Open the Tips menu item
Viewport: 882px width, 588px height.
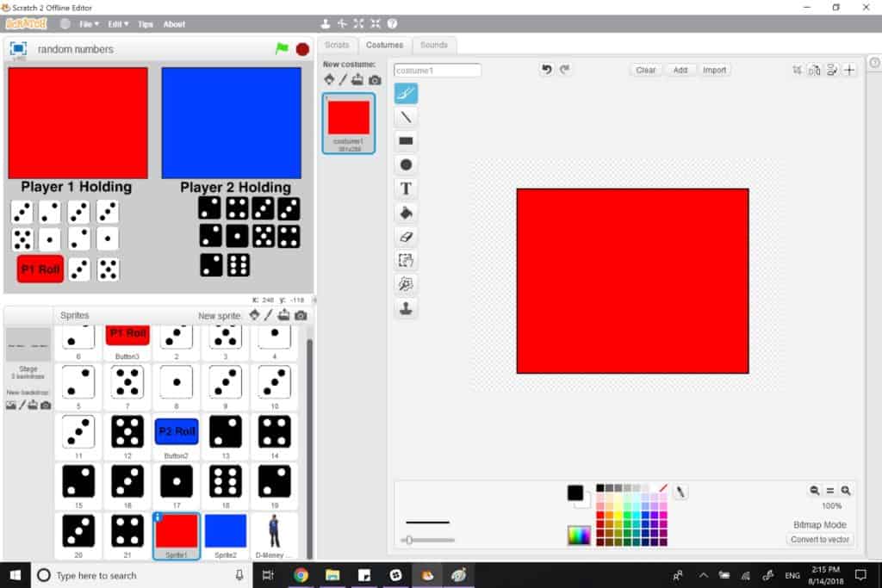tap(145, 24)
